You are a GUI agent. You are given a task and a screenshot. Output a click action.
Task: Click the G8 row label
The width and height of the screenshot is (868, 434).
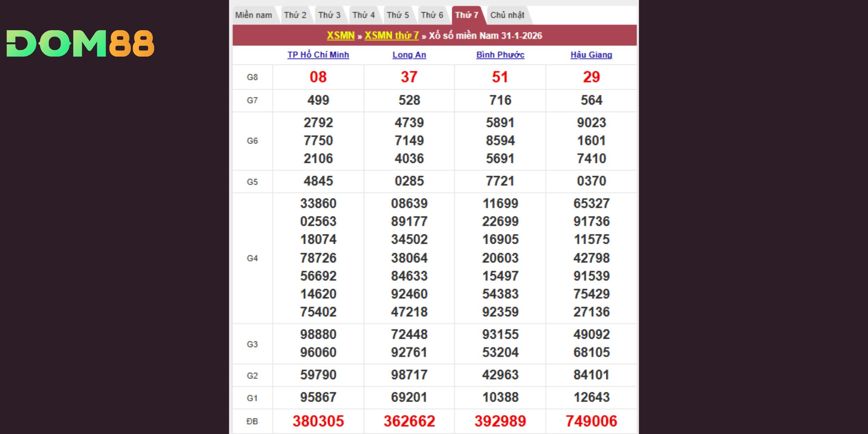pyautogui.click(x=252, y=77)
